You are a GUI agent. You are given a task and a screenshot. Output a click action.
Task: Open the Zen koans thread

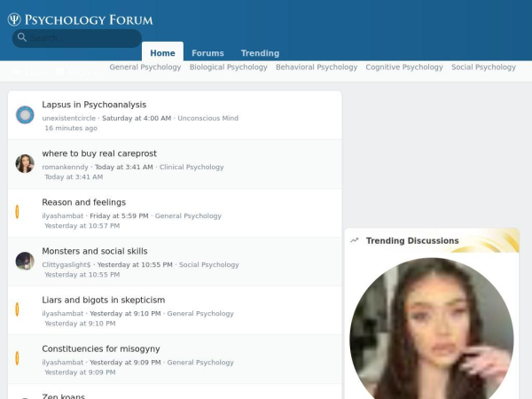coord(64,395)
